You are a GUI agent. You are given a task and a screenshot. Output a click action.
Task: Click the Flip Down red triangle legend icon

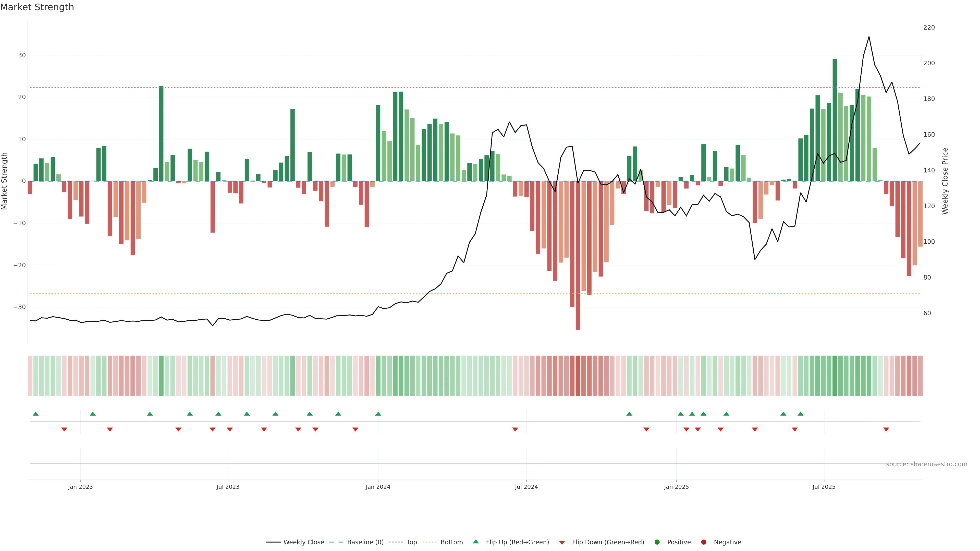(x=562, y=542)
